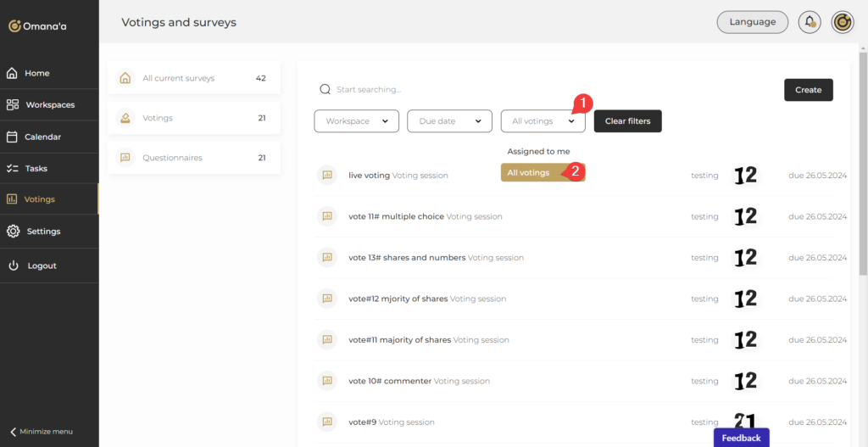This screenshot has height=447, width=868.
Task: Expand the Workspace filter dropdown
Action: (x=356, y=121)
